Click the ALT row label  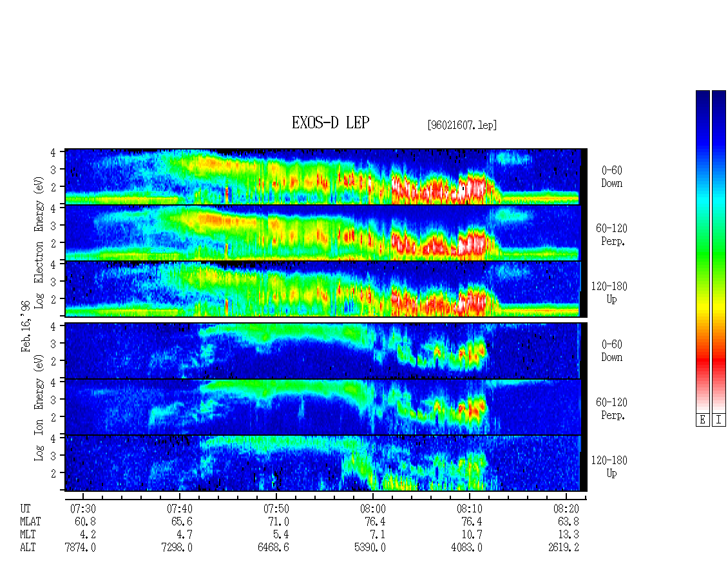pyautogui.click(x=28, y=548)
